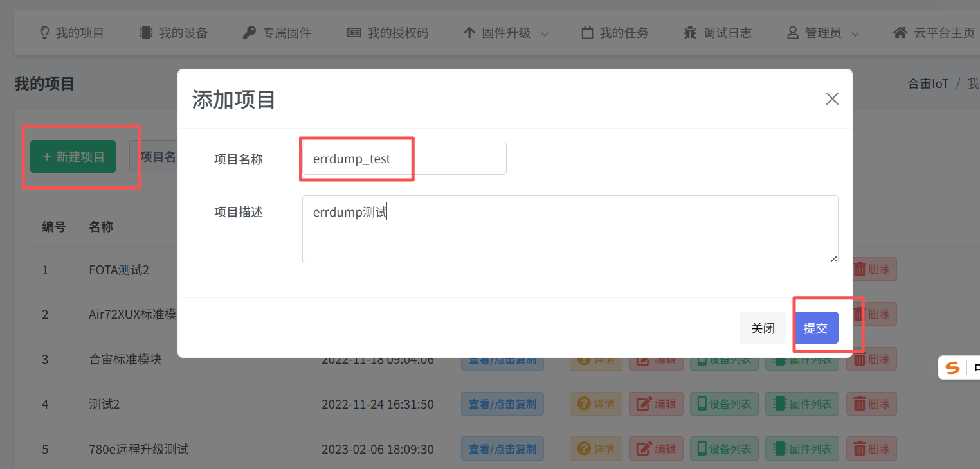980x469 pixels.
Task: Open 详情 for the 测试2 project
Action: [x=595, y=403]
